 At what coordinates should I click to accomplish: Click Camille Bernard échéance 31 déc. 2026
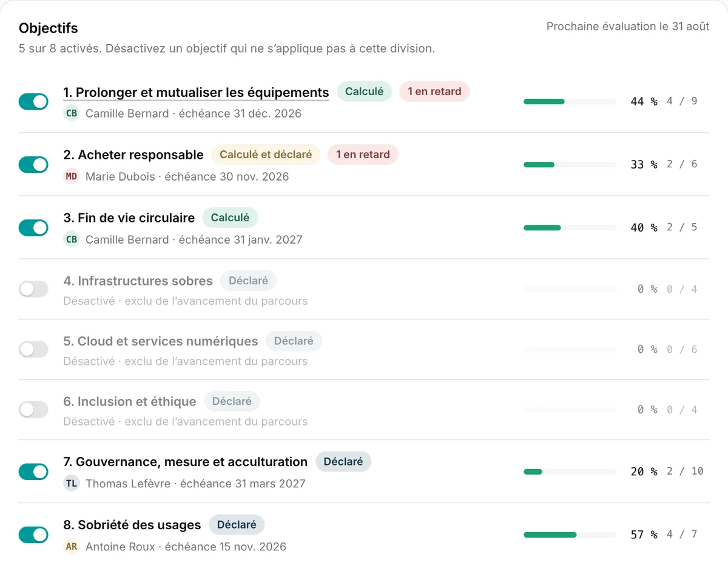[x=194, y=113]
